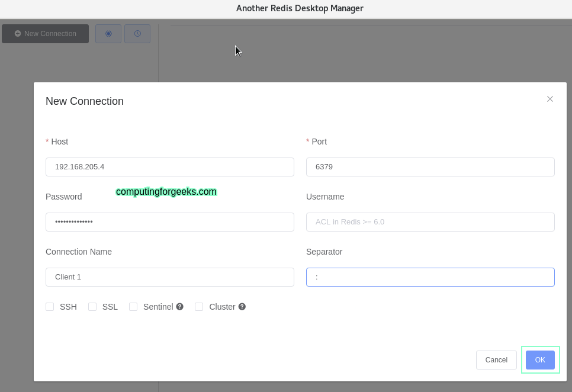Select the Connection Name field showing Client 1
Image resolution: width=572 pixels, height=392 pixels.
click(170, 277)
